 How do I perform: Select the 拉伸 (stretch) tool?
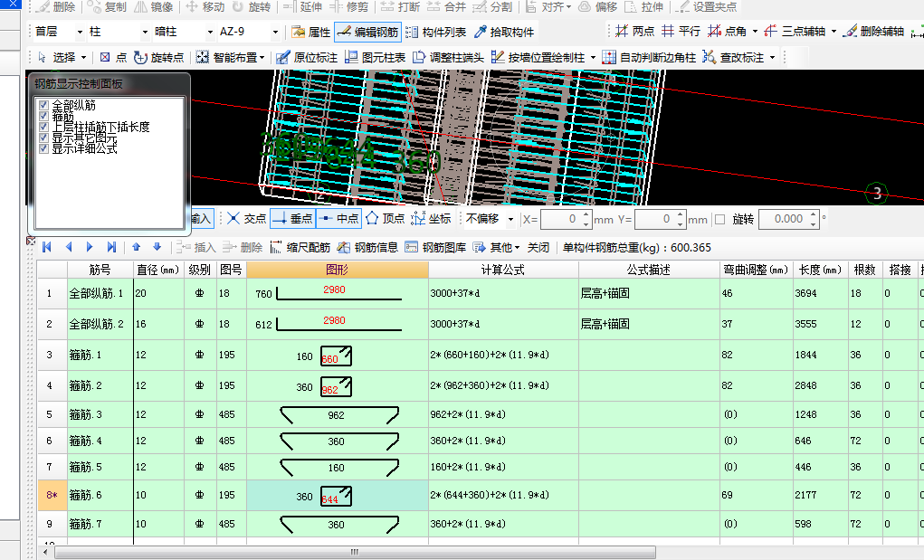coord(644,7)
